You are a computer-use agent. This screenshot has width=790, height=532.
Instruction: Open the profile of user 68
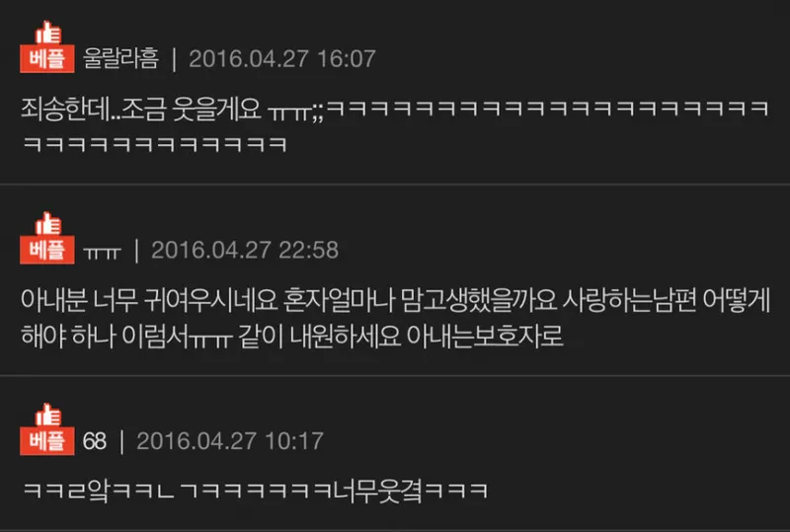click(x=94, y=441)
